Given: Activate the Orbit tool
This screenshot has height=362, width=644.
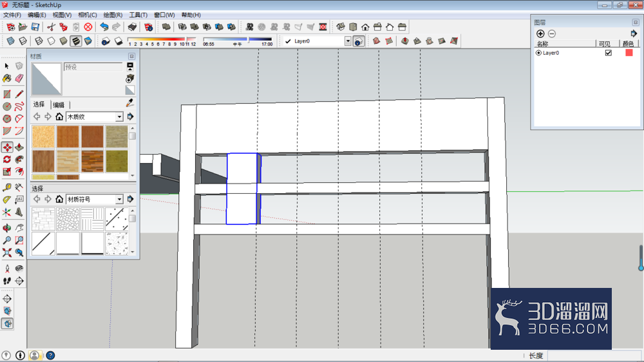Looking at the screenshot, I should pos(6,228).
